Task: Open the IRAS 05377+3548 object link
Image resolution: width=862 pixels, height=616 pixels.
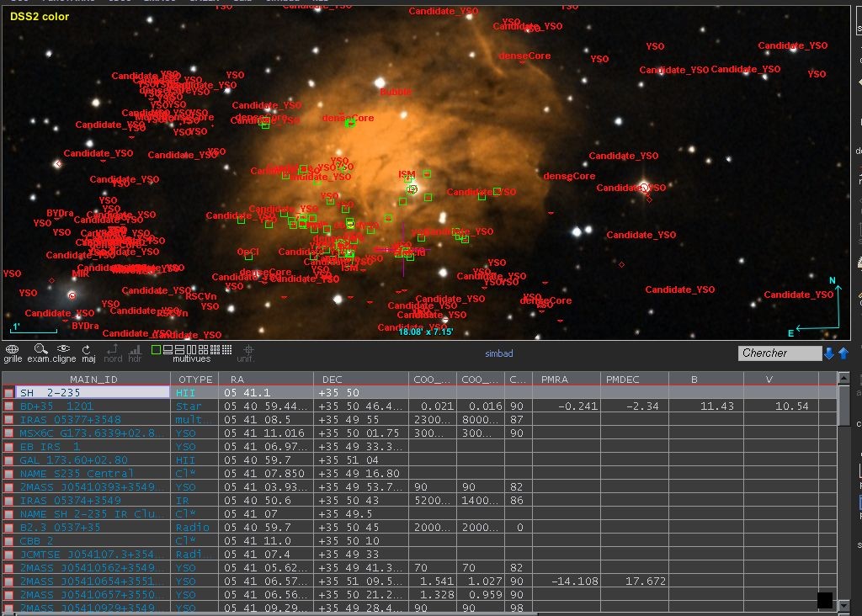Action: pos(71,420)
